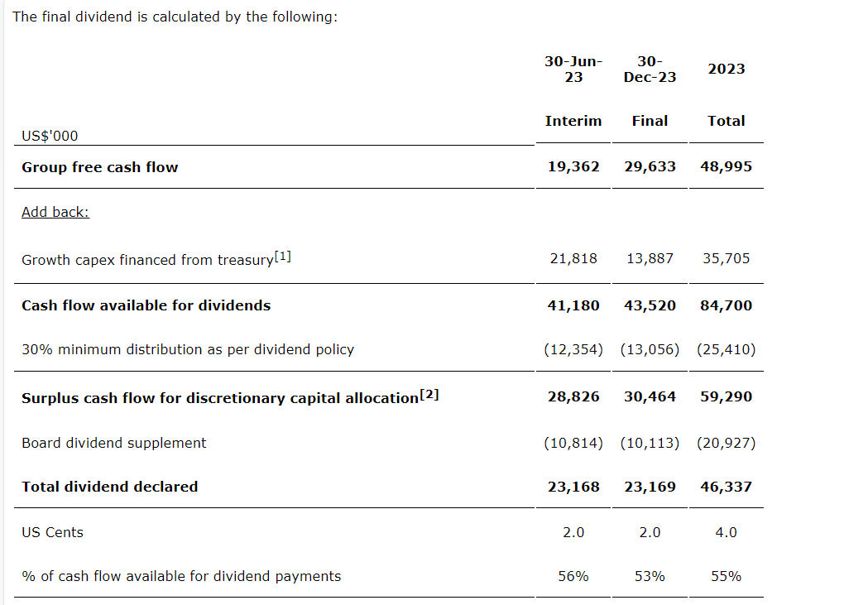The height and width of the screenshot is (605, 868).
Task: Click the interim growth capex value 21,818
Action: (573, 258)
